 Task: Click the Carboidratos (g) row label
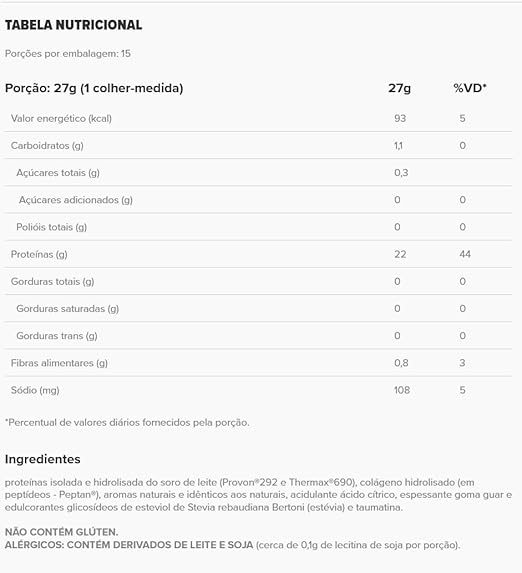[x=47, y=145]
